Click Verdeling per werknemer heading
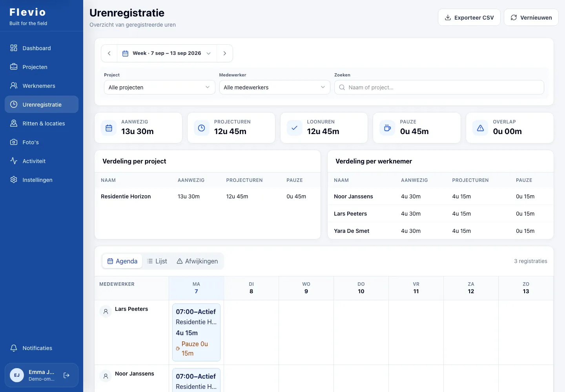Image resolution: width=565 pixels, height=392 pixels. click(x=374, y=161)
